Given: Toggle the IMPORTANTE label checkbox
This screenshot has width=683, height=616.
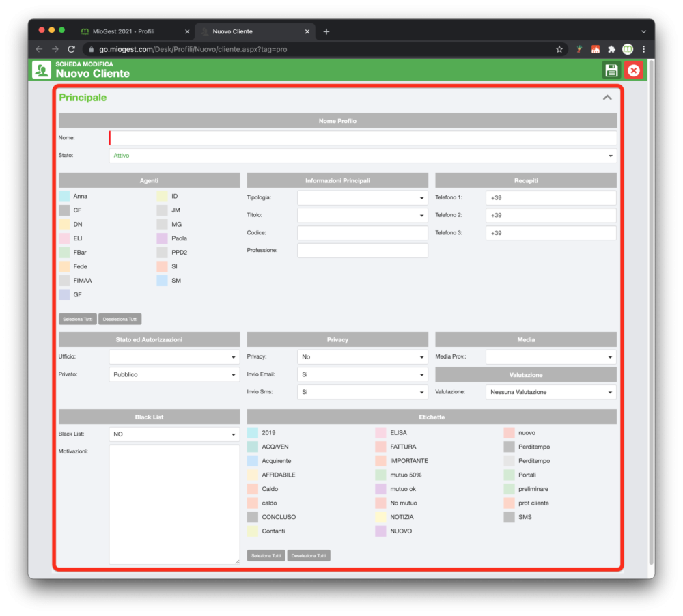Looking at the screenshot, I should tap(380, 460).
